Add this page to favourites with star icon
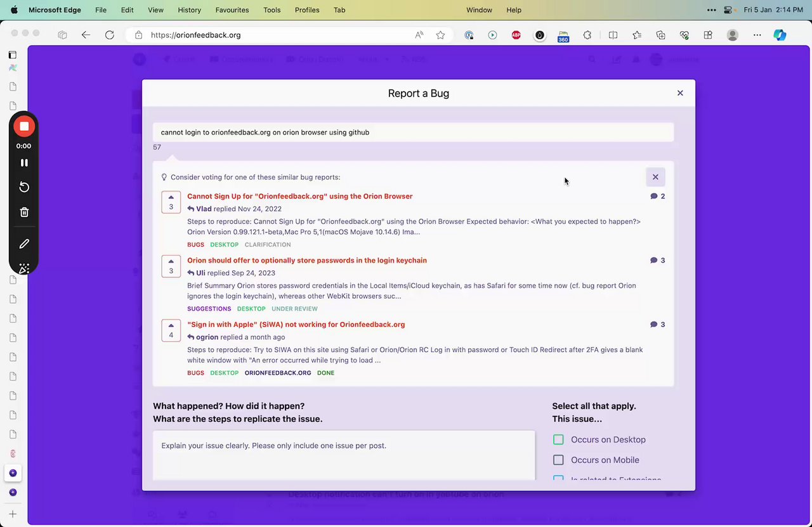The height and width of the screenshot is (527, 812). click(440, 36)
